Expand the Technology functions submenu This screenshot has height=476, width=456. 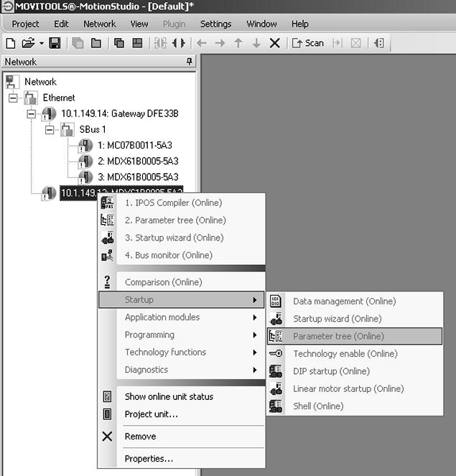(190, 352)
